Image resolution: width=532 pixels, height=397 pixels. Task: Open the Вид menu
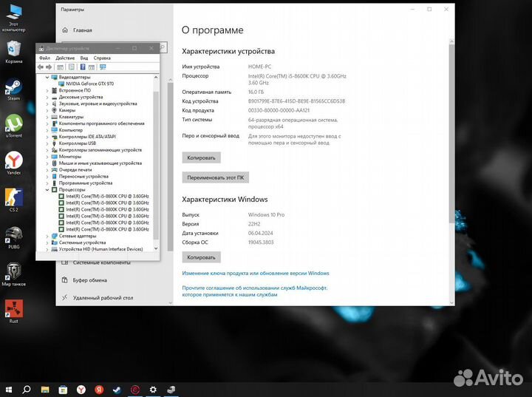click(x=83, y=58)
